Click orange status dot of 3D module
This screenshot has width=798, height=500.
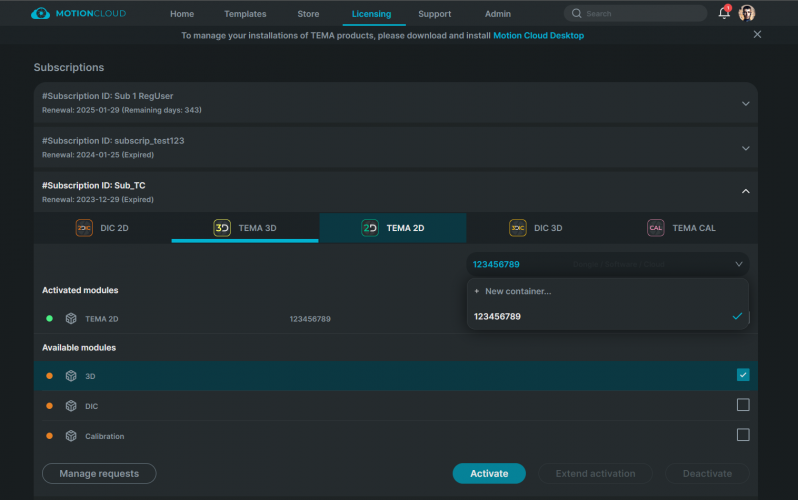click(x=49, y=376)
